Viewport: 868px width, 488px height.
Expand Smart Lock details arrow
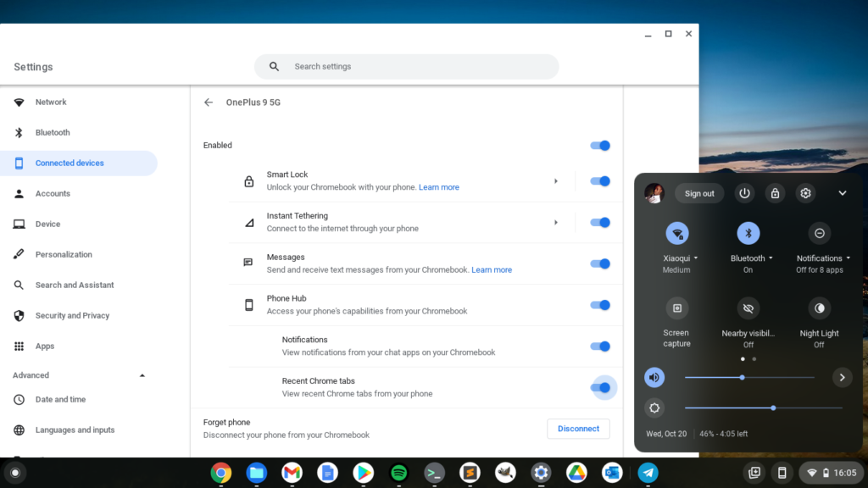556,181
